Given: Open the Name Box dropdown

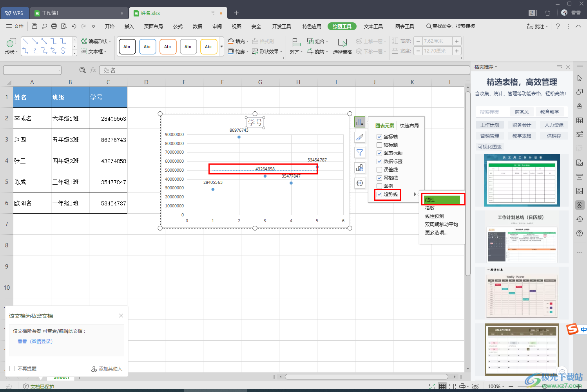Looking at the screenshot, I should [60, 70].
